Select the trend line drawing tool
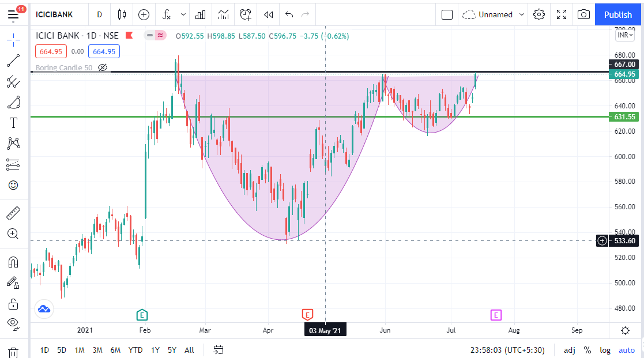Screen dimensions: 644x358 tap(13, 61)
